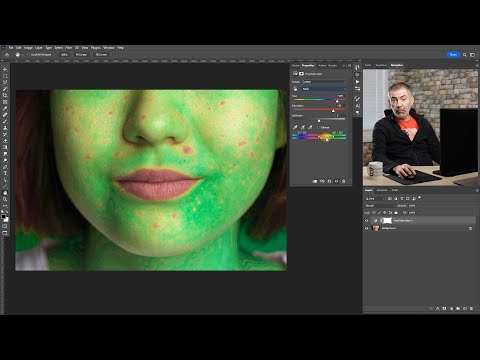Open the Filter menu
Viewport: 480px width, 360px height.
click(x=69, y=48)
